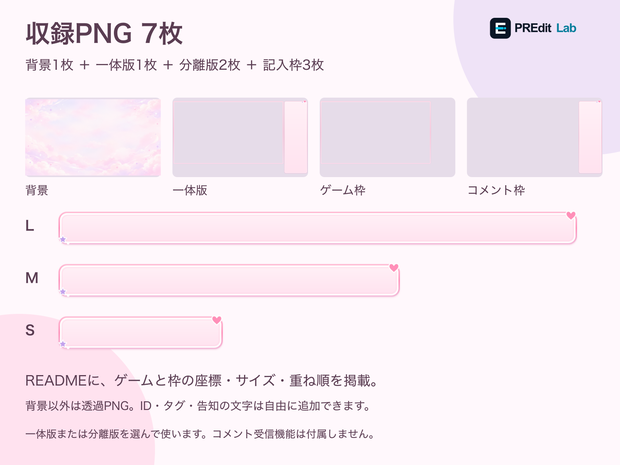Select the 背景 cloud background thumbnail
Image resolution: width=620 pixels, height=465 pixels.
click(93, 137)
